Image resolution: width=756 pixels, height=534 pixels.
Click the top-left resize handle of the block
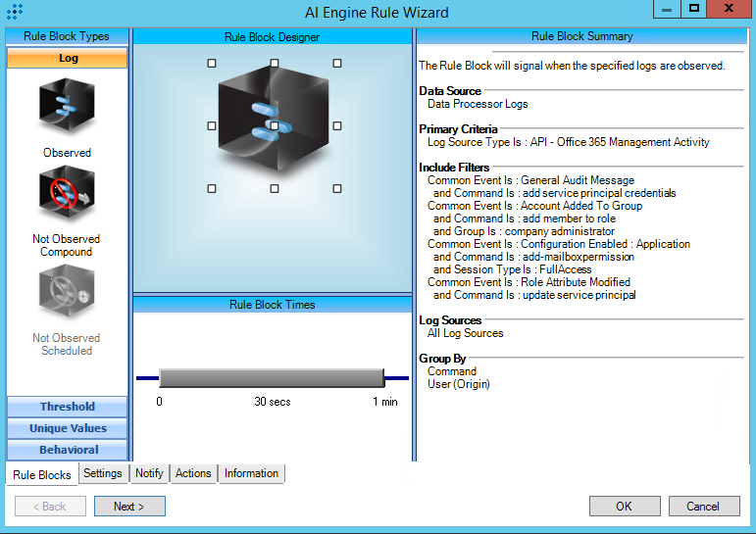[212, 63]
